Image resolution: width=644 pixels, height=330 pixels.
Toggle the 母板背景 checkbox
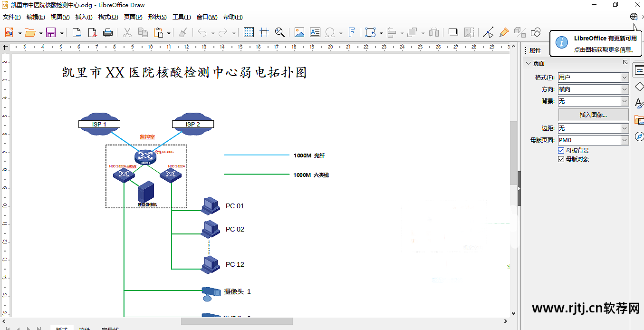[x=561, y=150]
